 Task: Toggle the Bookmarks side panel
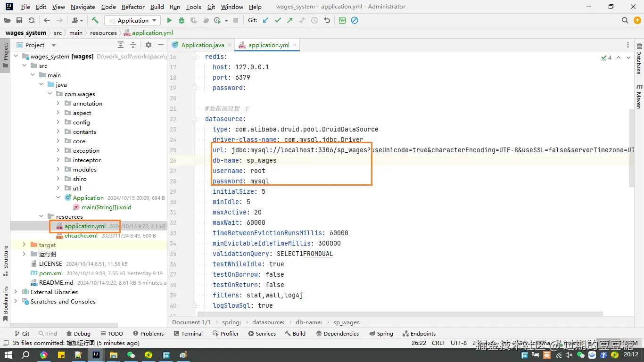(6, 302)
